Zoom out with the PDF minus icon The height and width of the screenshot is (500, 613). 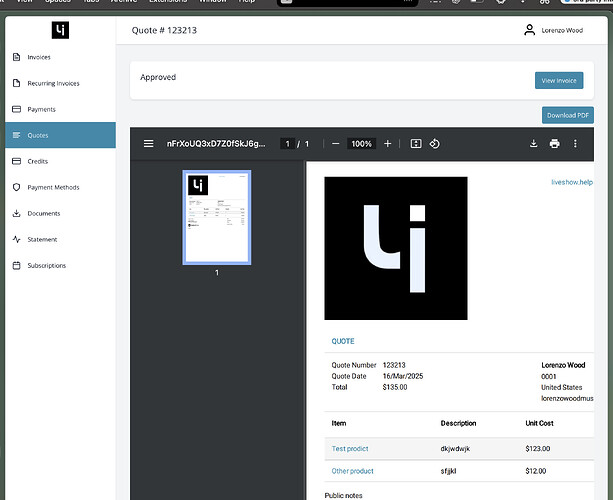coord(335,144)
